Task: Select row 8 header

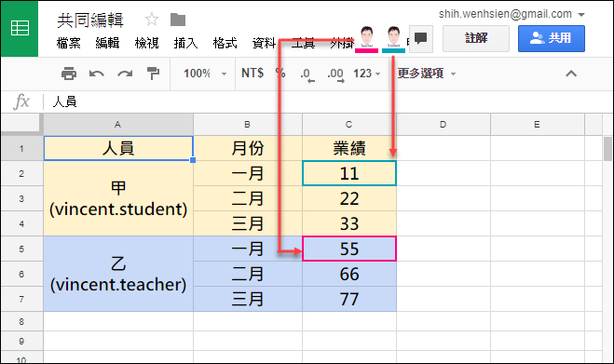Action: (21, 321)
